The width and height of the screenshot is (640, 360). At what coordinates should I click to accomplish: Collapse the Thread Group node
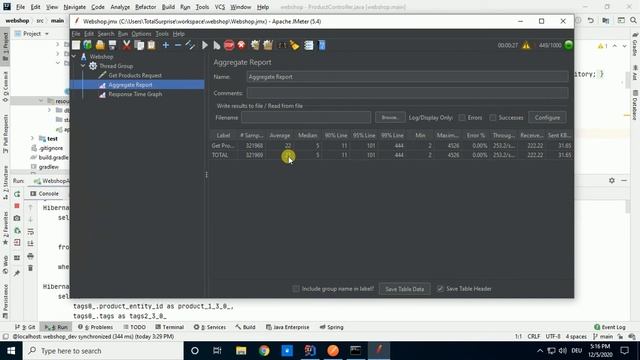pos(83,66)
